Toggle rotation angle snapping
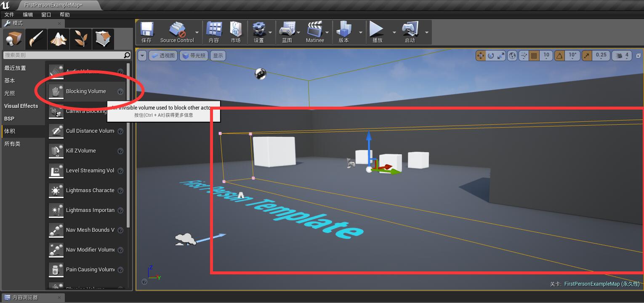The image size is (644, 303). tap(560, 55)
